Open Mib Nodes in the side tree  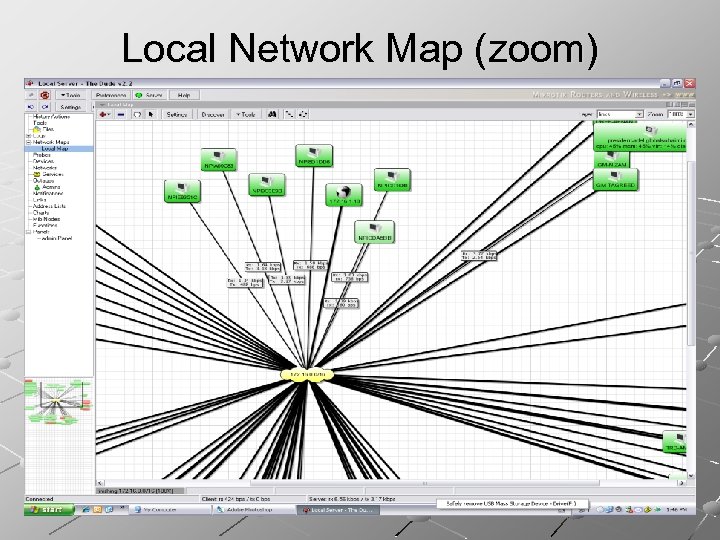(46, 219)
